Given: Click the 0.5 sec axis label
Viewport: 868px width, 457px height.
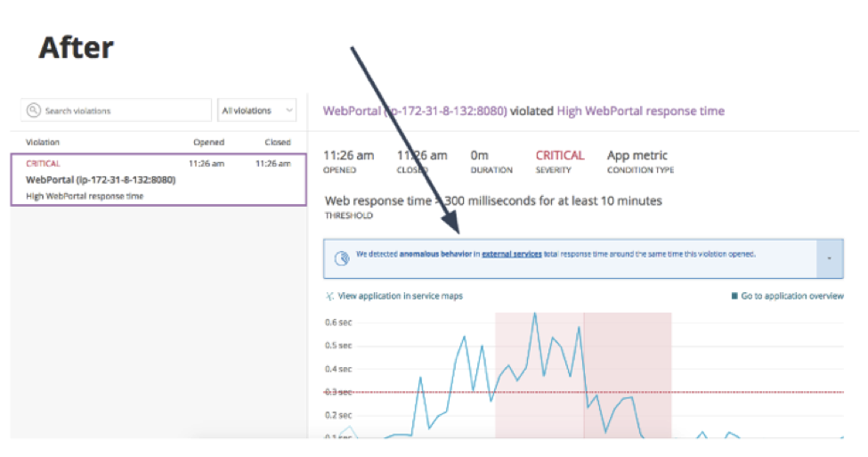Looking at the screenshot, I should pyautogui.click(x=338, y=346).
